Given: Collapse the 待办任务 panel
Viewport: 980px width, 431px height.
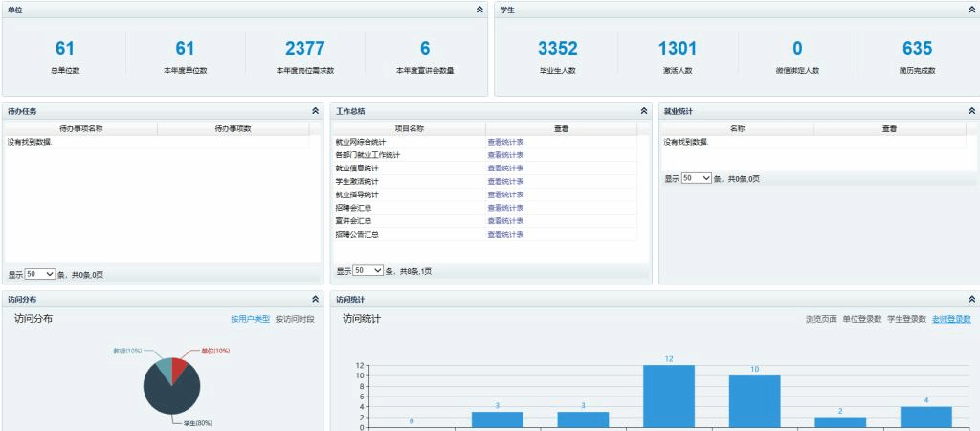Looking at the screenshot, I should pyautogui.click(x=315, y=111).
